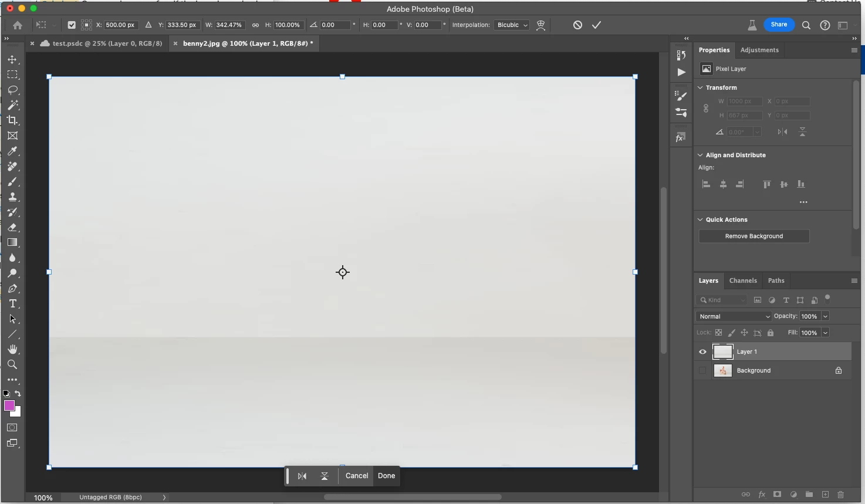Switch to warp mode in options bar
865x504 pixels.
click(x=541, y=25)
